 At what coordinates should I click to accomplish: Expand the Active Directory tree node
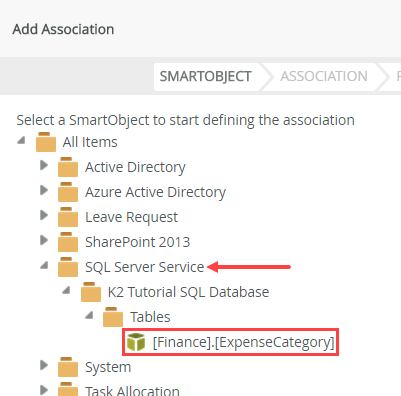(44, 165)
